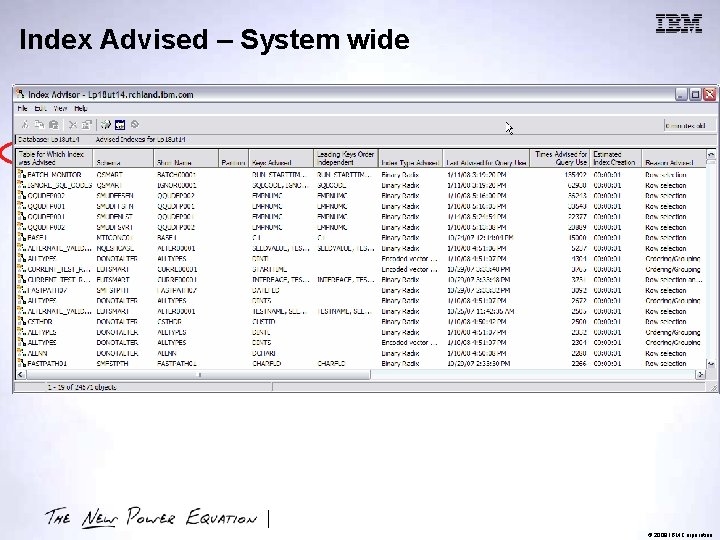This screenshot has height=540, width=720.
Task: Maximize the Index Advisor window
Action: [x=696, y=95]
